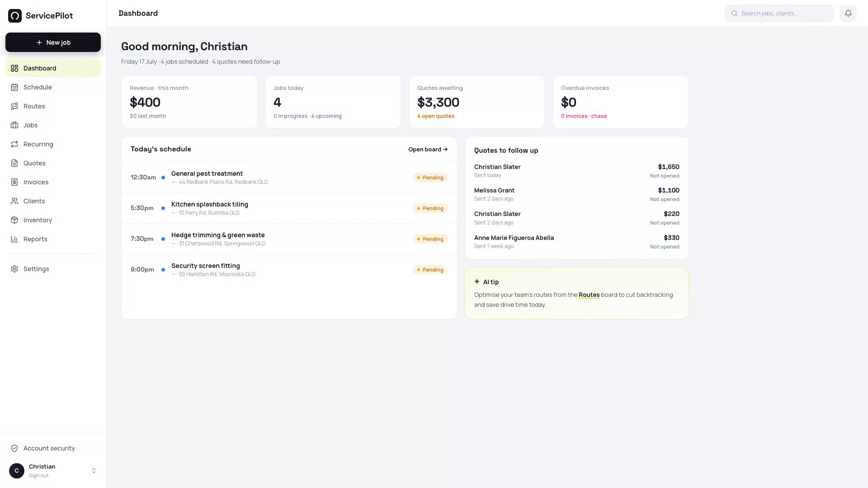Click the Recurring loop icon
The height and width of the screenshot is (488, 868).
[14, 144]
